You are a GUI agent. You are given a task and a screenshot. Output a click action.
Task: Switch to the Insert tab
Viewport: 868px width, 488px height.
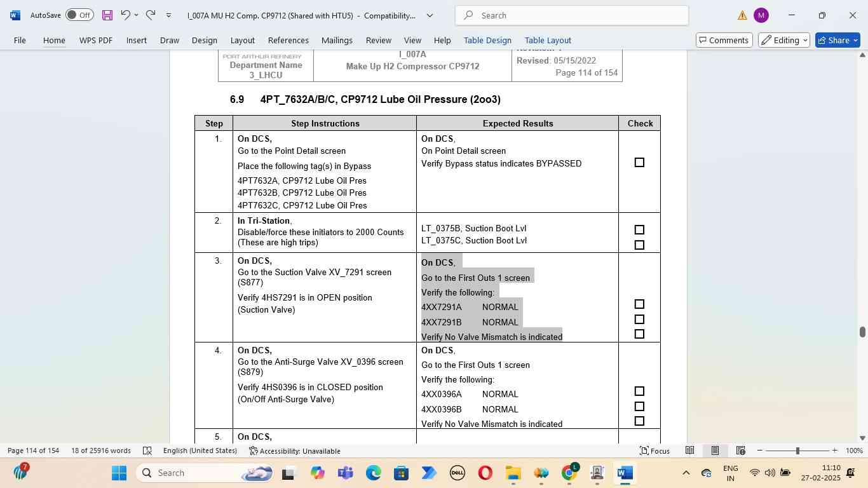pyautogui.click(x=137, y=40)
